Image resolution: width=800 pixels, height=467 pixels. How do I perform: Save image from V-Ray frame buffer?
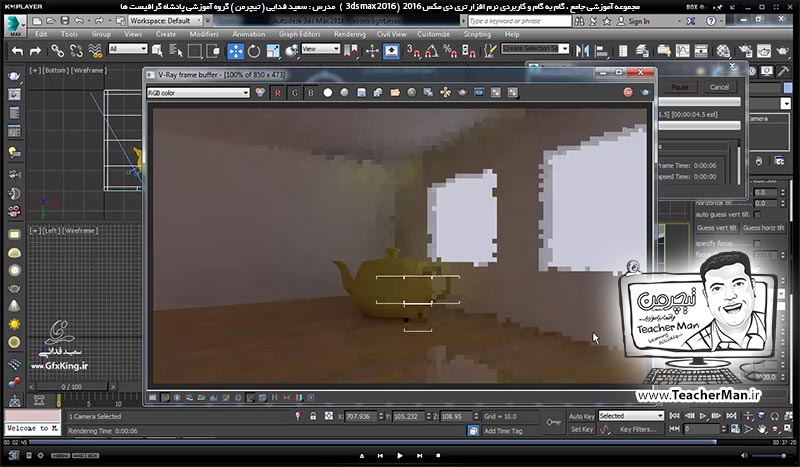tap(361, 92)
